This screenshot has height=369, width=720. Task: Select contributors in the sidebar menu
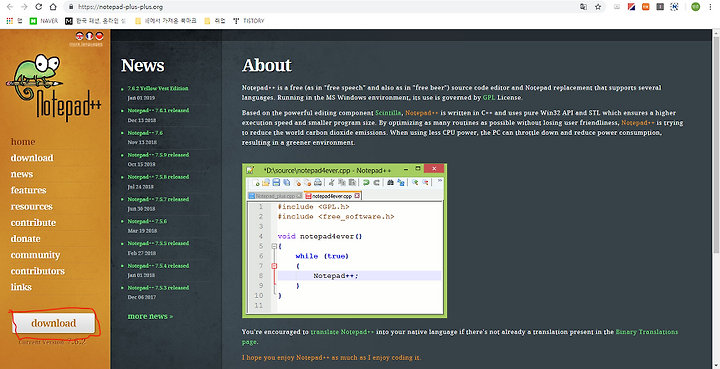(38, 271)
